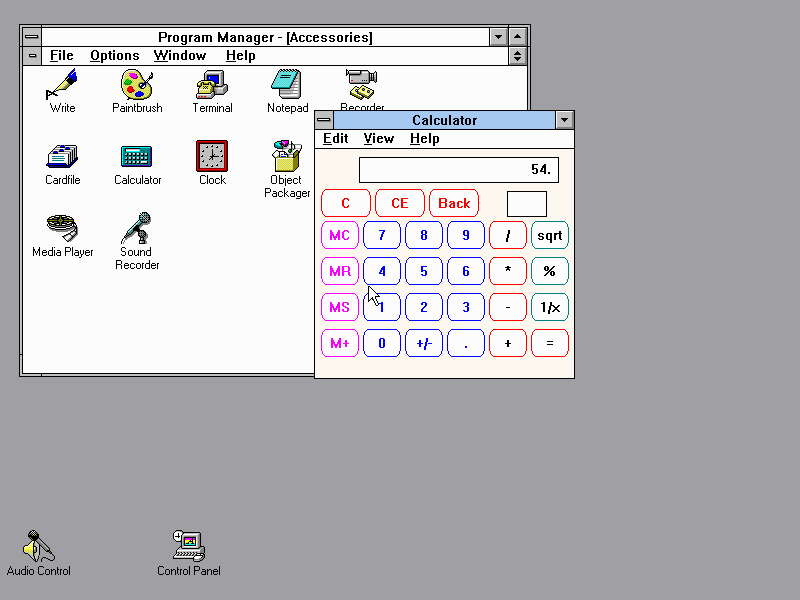Open the Control Panel desktop icon
Image resolution: width=800 pixels, height=600 pixels.
(188, 546)
